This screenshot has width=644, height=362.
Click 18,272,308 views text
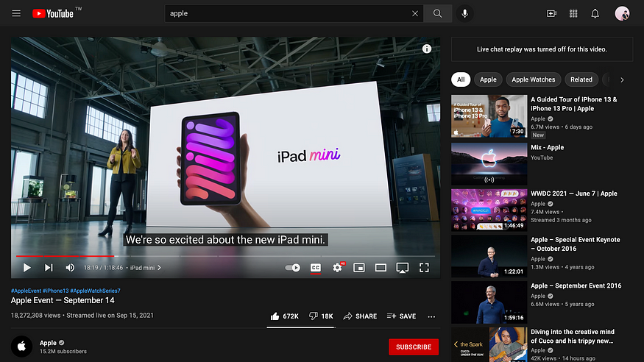click(x=35, y=315)
